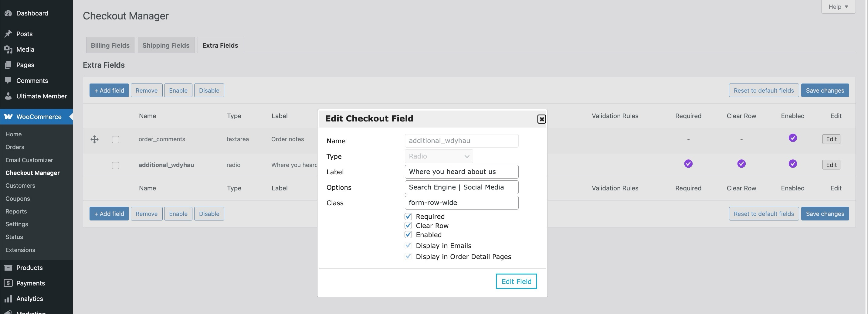Open the Type dropdown showing Radio

point(439,156)
